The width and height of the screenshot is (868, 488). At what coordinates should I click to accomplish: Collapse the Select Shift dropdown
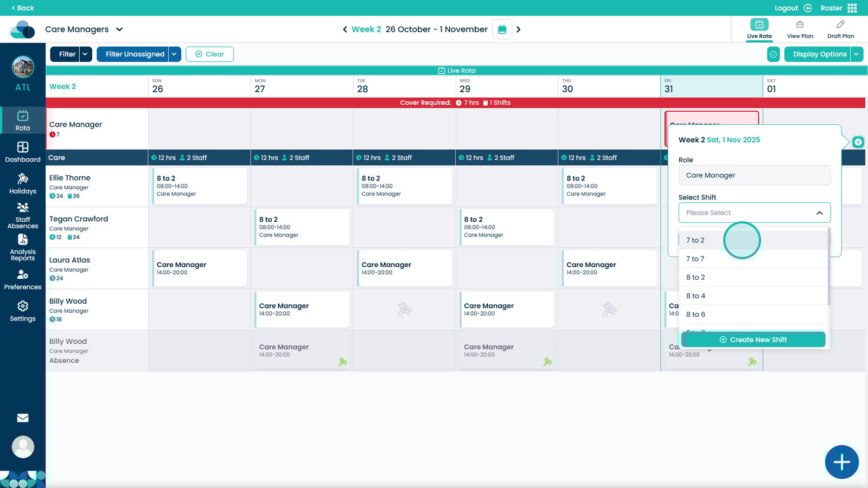[819, 213]
